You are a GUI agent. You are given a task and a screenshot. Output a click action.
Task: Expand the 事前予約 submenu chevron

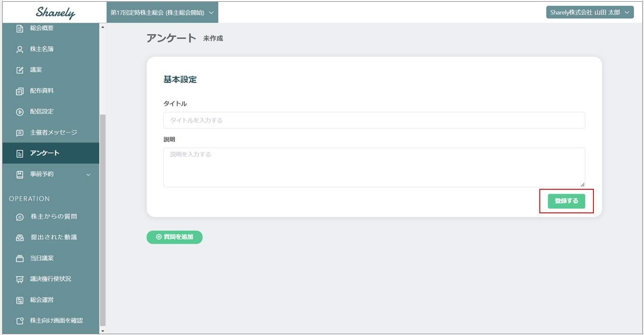click(x=89, y=174)
